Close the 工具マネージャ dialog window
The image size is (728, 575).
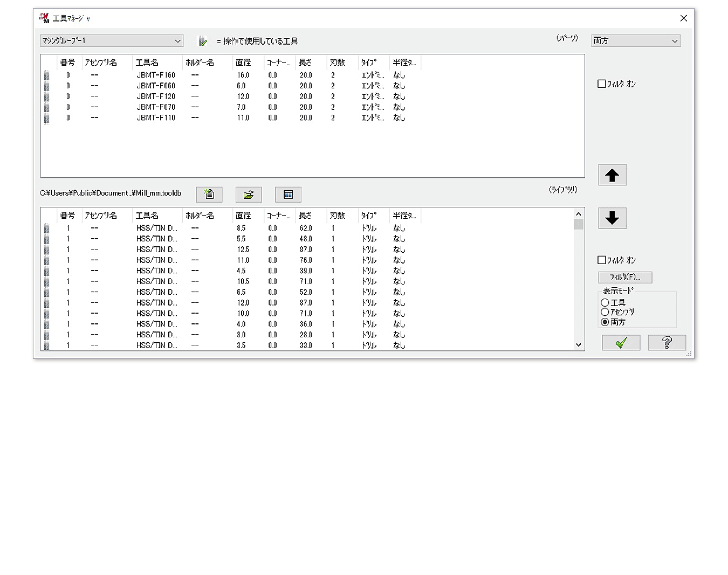point(683,18)
